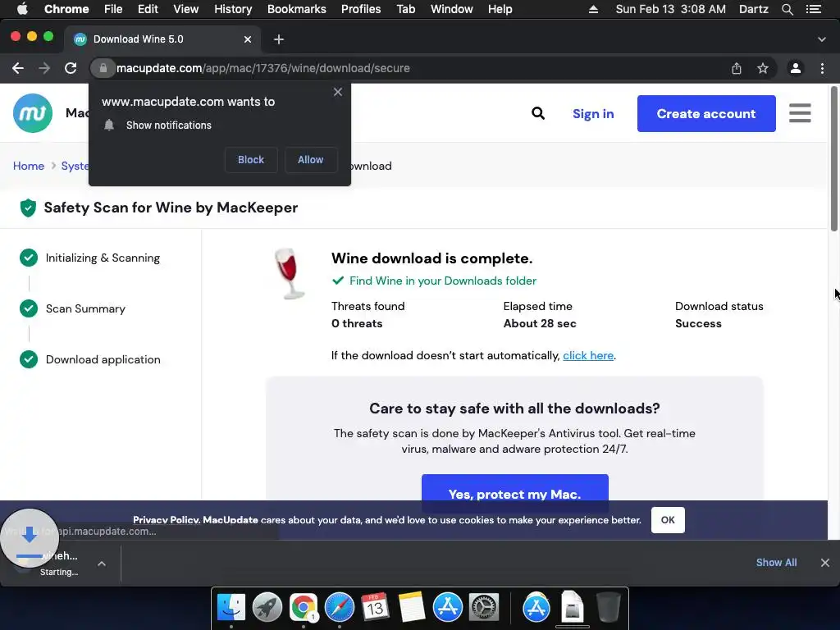Click the Safety Scan shield icon
Screen dimensions: 840x630
[x=28, y=208]
